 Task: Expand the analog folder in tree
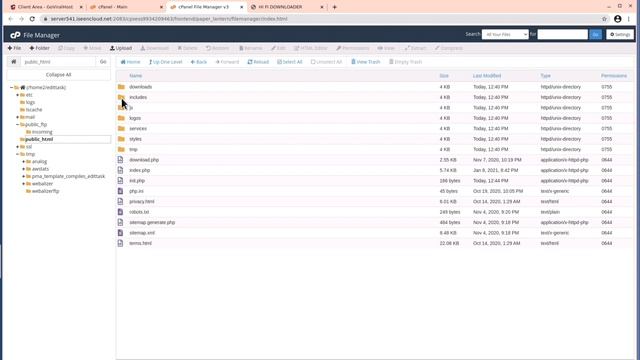point(24,162)
